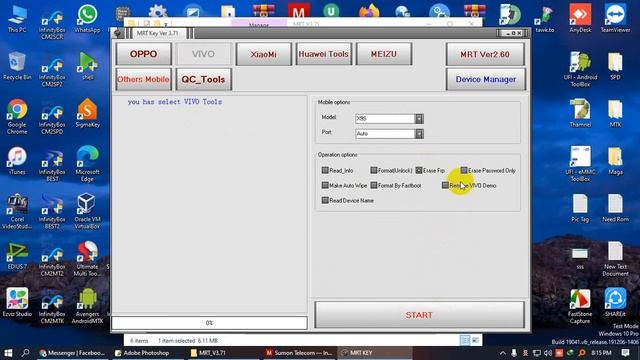Open Ezviz Studio desktop icon

point(17,302)
